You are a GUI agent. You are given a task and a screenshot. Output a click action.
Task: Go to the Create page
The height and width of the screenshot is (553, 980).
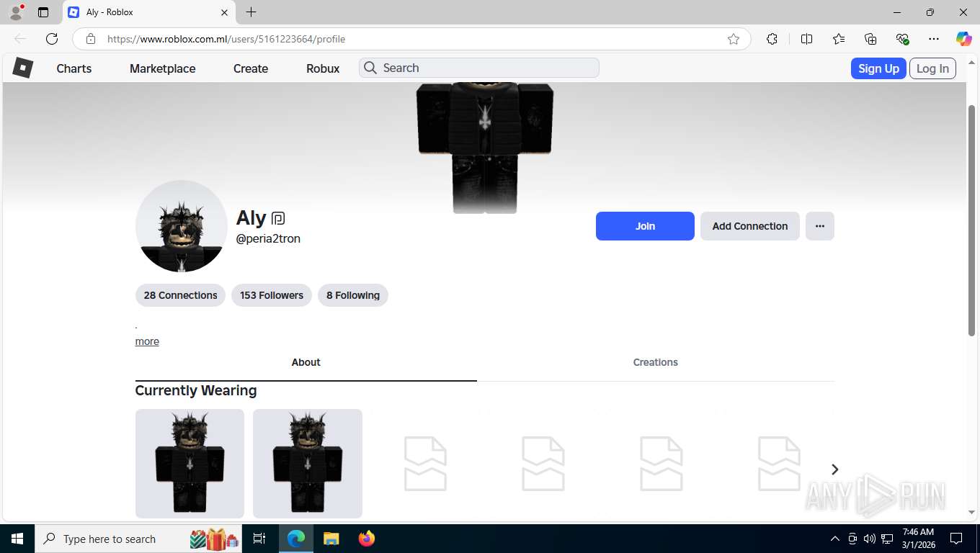[251, 68]
